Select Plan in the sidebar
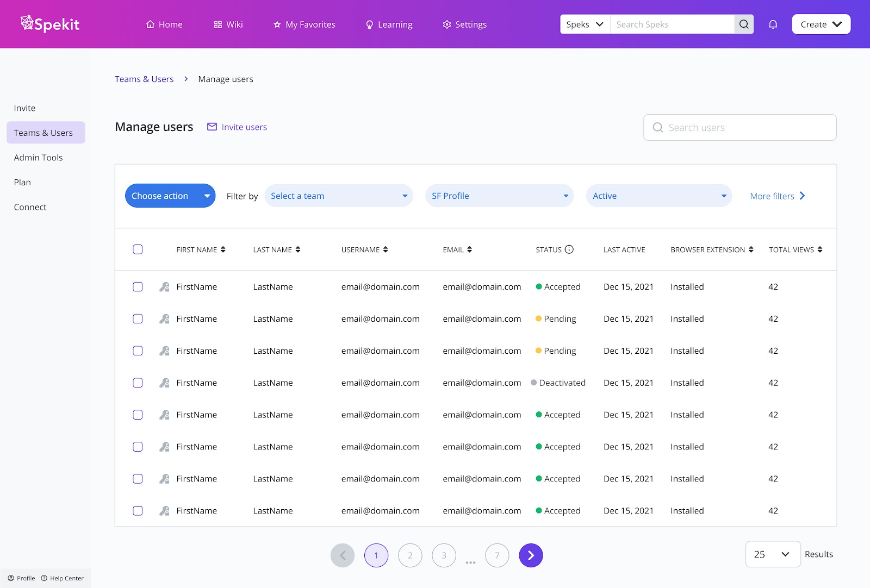 pos(22,183)
